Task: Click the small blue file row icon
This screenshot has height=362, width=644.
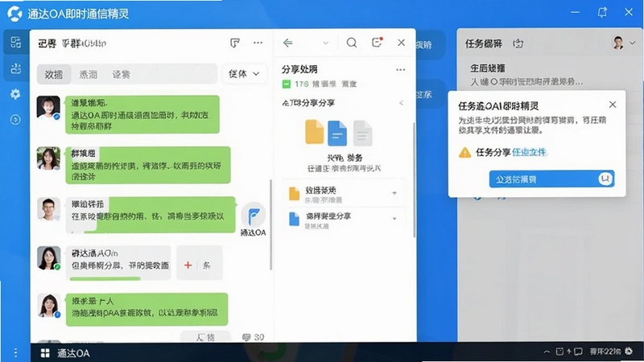Action: point(294,219)
